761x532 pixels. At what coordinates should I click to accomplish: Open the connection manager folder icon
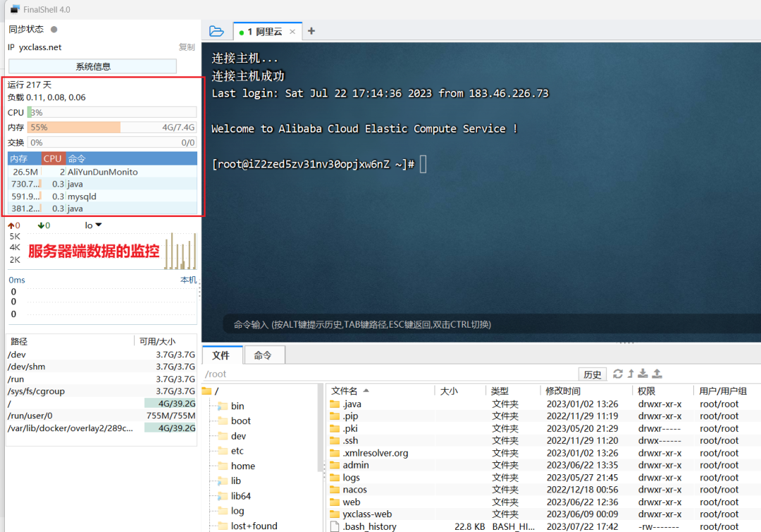[x=216, y=30]
